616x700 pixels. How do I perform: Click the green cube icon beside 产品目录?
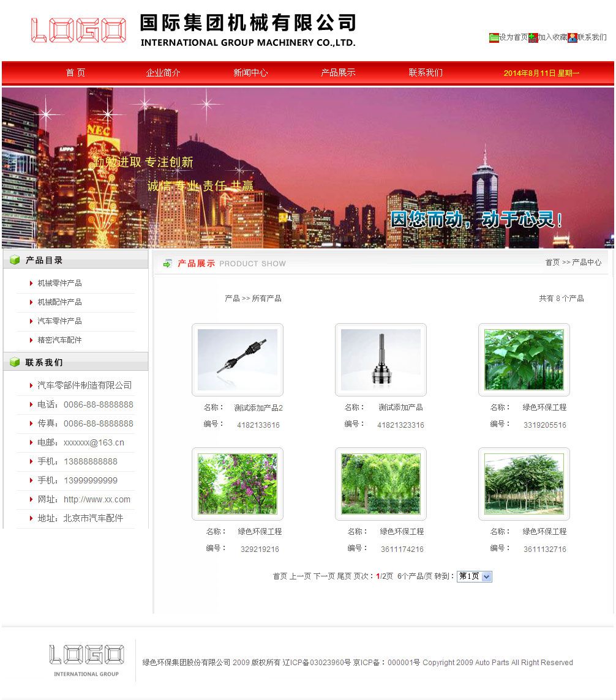pos(15,260)
